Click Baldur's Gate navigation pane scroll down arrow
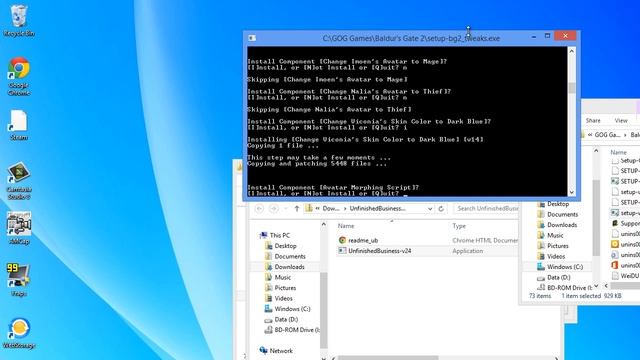The image size is (640, 360). (596, 286)
